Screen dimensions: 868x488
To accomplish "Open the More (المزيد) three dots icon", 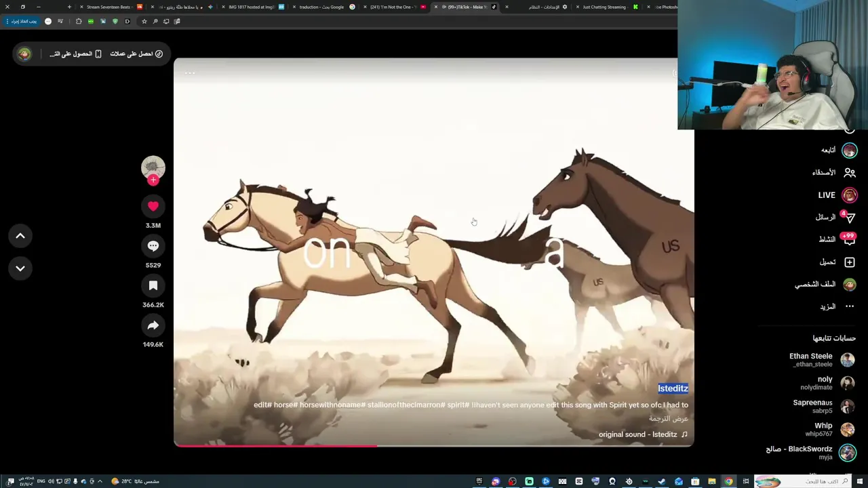I will tap(850, 307).
